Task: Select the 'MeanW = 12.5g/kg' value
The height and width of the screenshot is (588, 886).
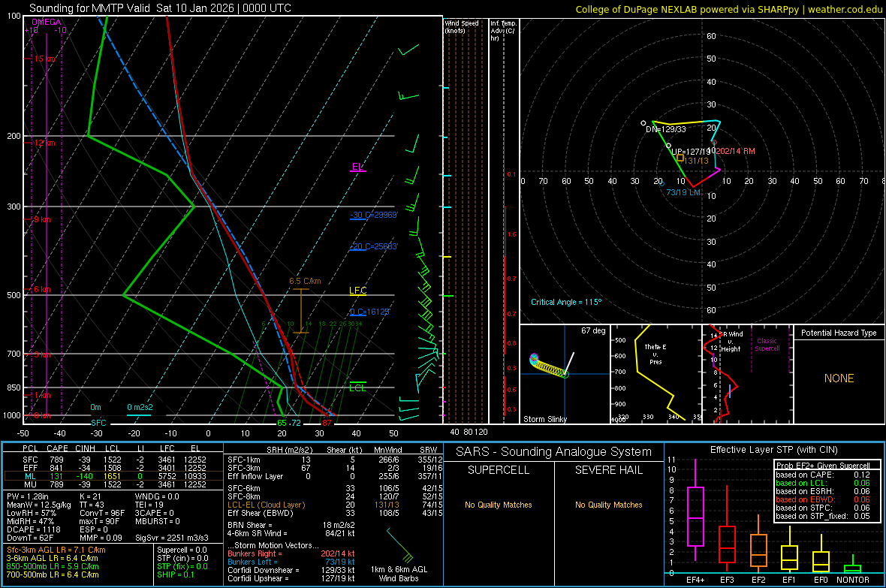Action: click(39, 505)
